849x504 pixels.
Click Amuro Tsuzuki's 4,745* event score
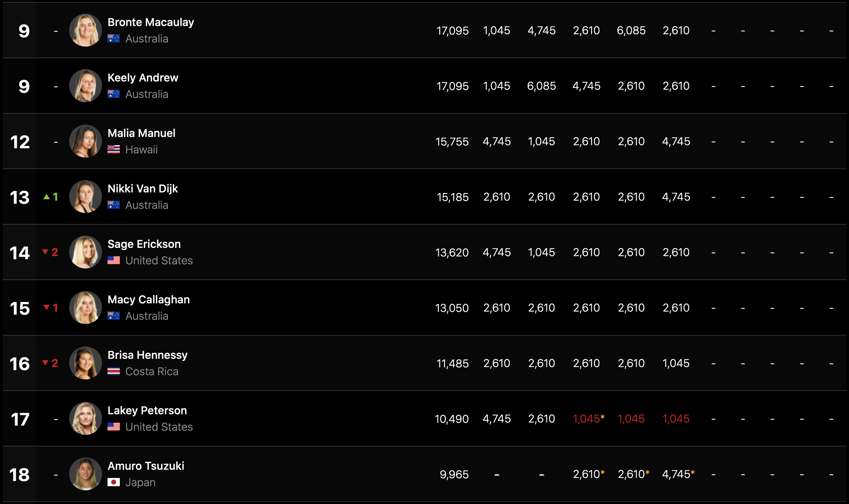click(x=678, y=474)
